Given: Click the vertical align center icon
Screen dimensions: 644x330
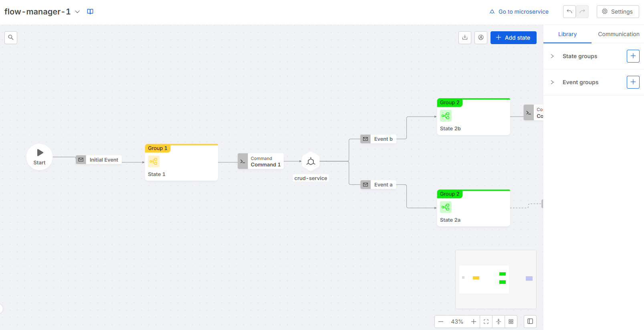Looking at the screenshot, I should coord(499,322).
